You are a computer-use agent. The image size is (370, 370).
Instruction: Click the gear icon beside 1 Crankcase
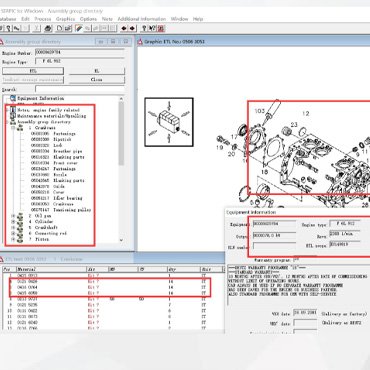click(21, 128)
